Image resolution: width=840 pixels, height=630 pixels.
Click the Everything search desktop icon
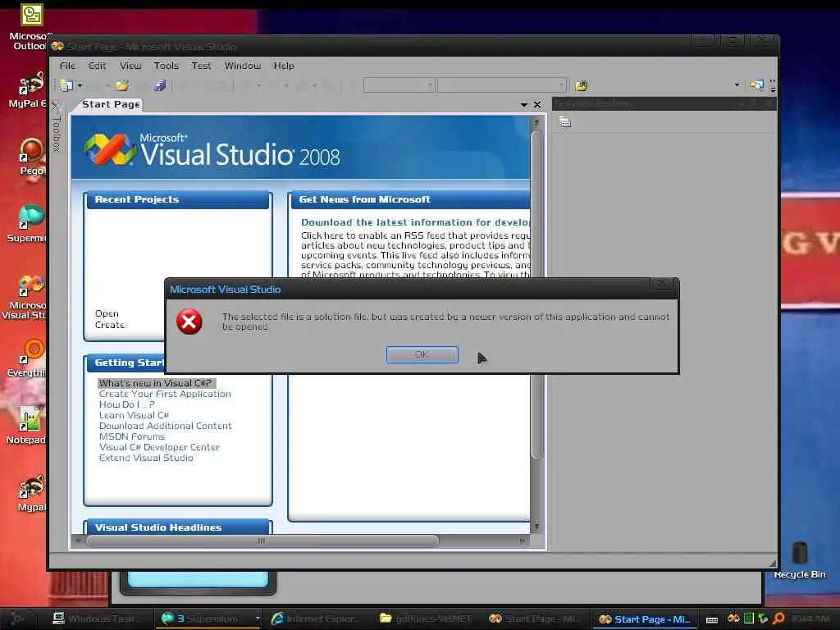(28, 358)
